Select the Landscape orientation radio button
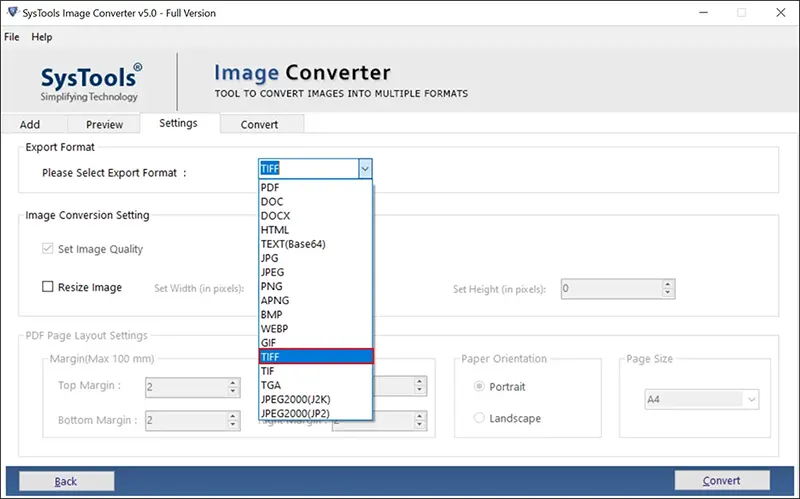Screen dimensions: 800x499 click(479, 418)
